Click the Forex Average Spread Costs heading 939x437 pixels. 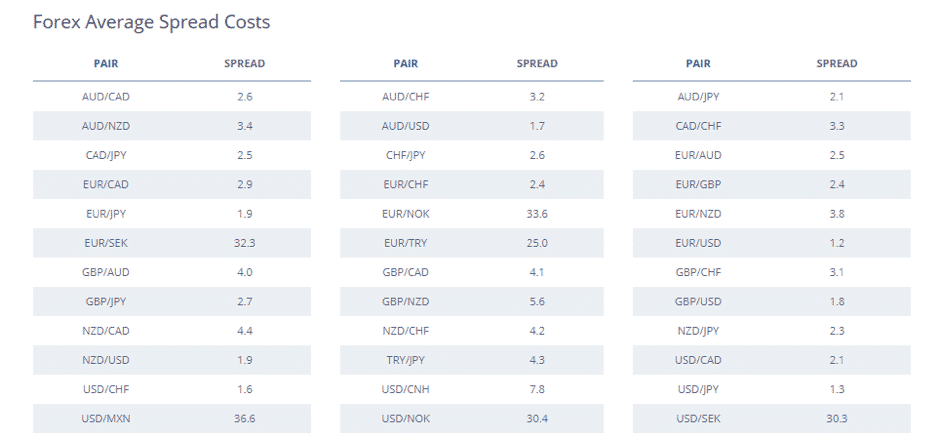[x=152, y=22]
